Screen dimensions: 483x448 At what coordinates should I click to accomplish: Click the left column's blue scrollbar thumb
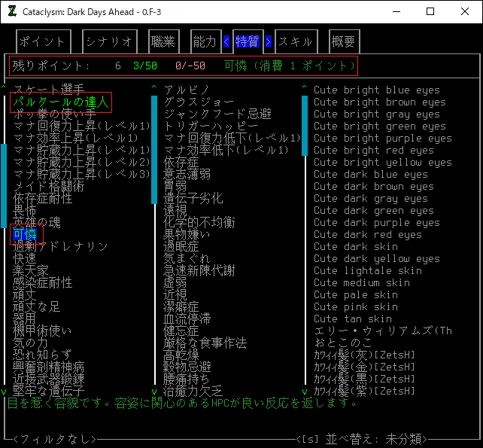point(4,184)
